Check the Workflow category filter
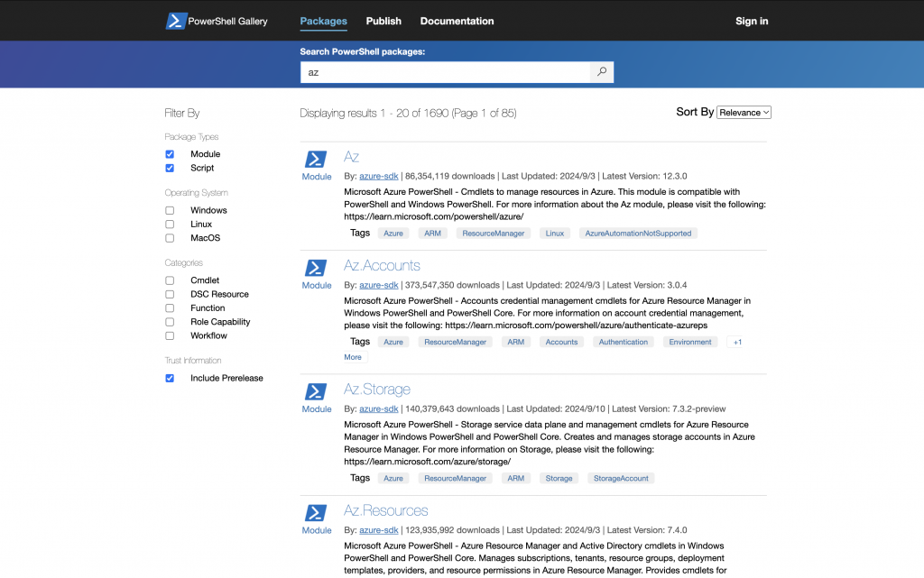Screen dimensions: 924x578 [170, 336]
